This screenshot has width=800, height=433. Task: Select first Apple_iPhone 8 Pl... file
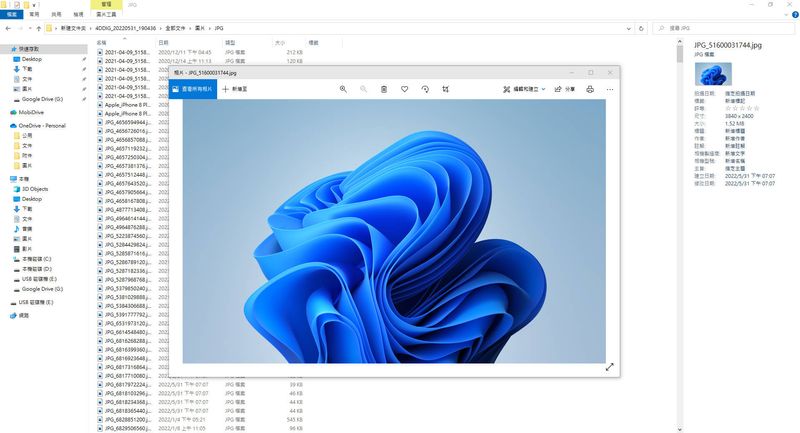point(128,105)
